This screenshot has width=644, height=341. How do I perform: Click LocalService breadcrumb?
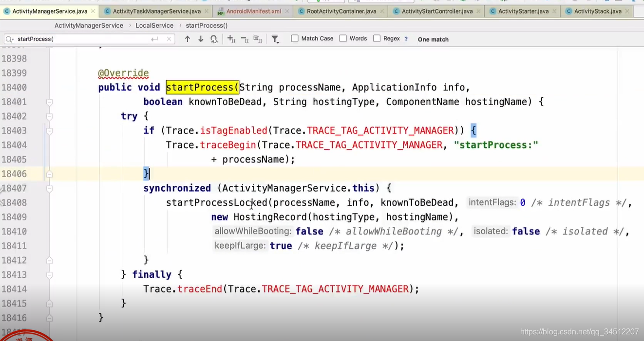(x=154, y=25)
